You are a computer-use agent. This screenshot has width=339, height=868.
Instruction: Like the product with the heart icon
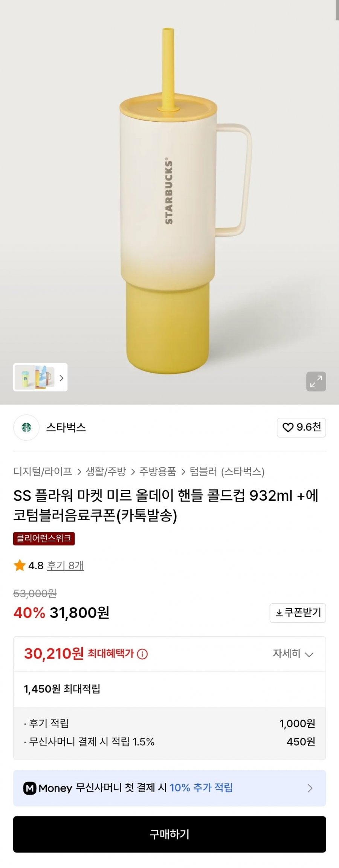click(x=301, y=428)
